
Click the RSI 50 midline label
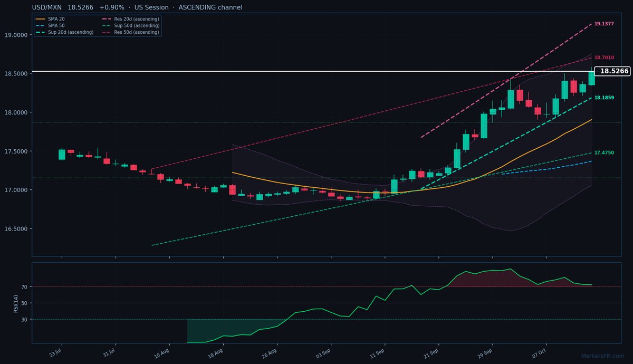pos(25,303)
